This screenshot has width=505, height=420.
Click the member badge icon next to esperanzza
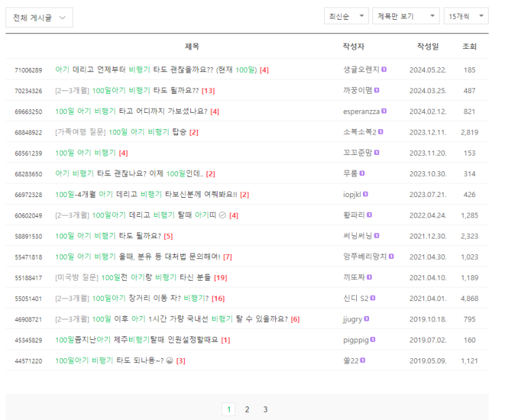pos(384,111)
